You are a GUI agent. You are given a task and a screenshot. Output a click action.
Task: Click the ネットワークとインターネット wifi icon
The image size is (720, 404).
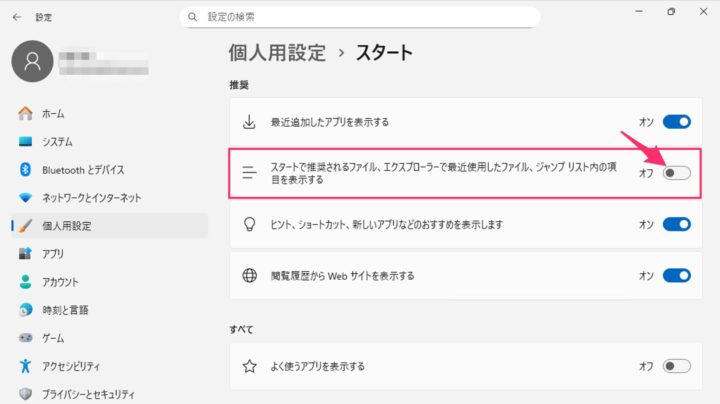(x=25, y=198)
